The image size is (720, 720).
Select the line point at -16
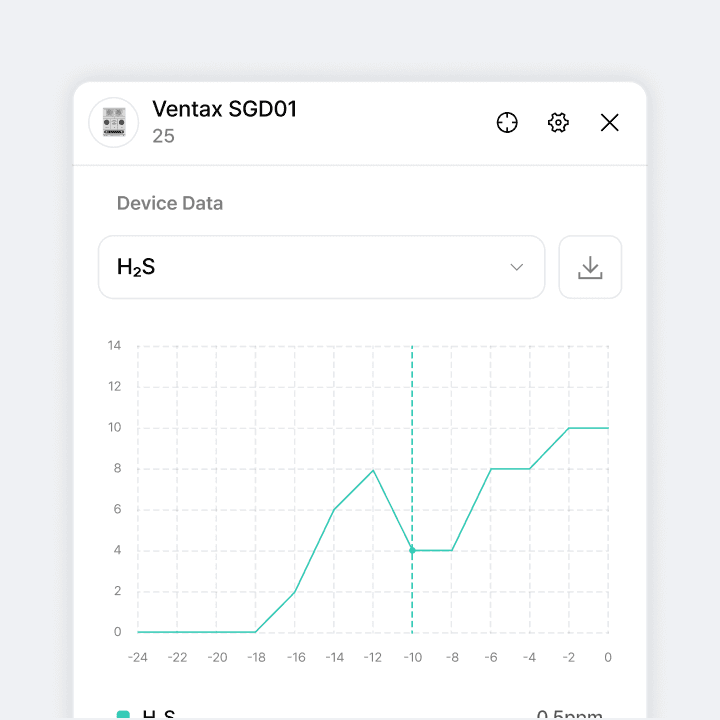click(x=295, y=591)
